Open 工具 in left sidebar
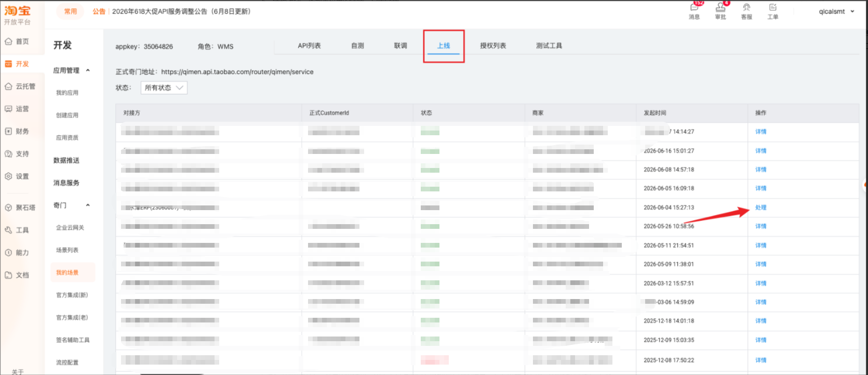The image size is (868, 375). [x=17, y=230]
